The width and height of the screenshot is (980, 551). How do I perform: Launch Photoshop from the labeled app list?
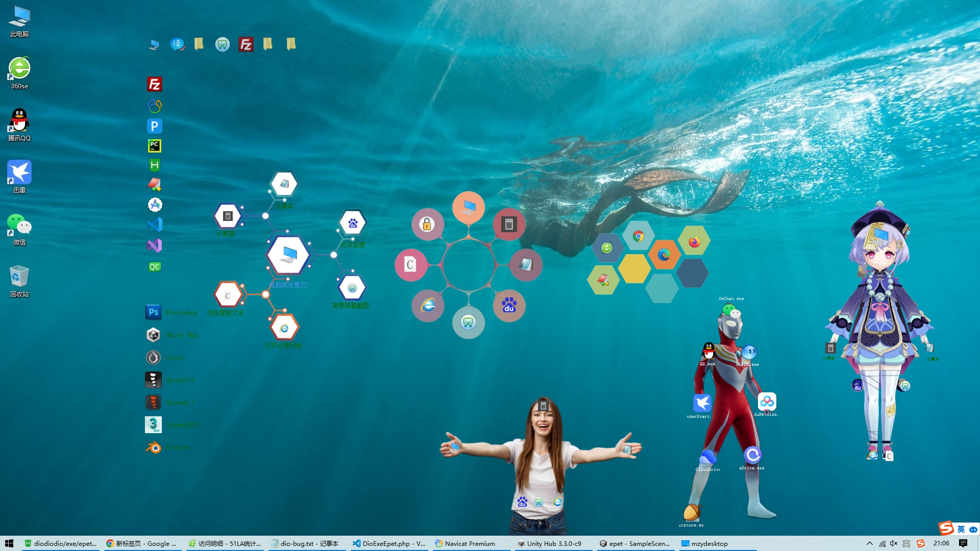(x=172, y=312)
